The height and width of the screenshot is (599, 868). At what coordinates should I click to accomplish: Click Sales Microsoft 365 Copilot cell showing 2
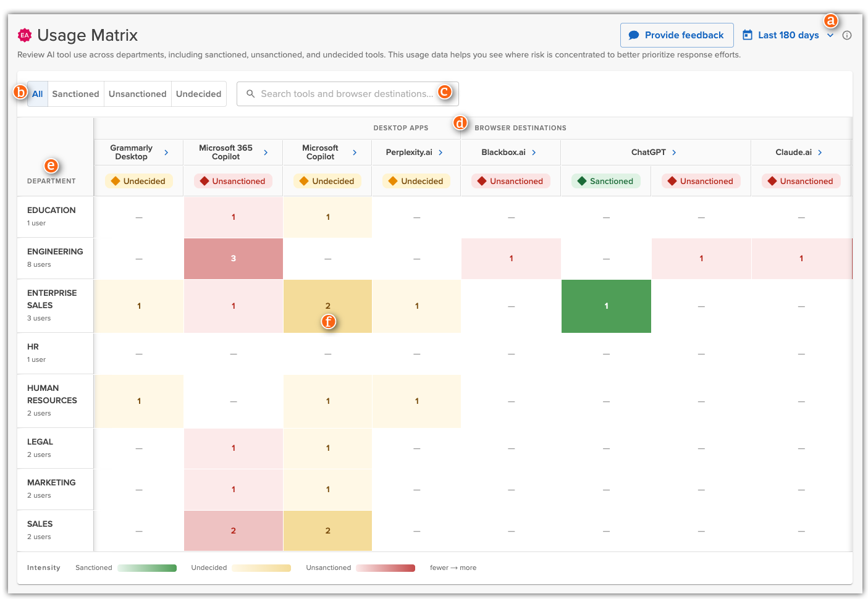[234, 531]
